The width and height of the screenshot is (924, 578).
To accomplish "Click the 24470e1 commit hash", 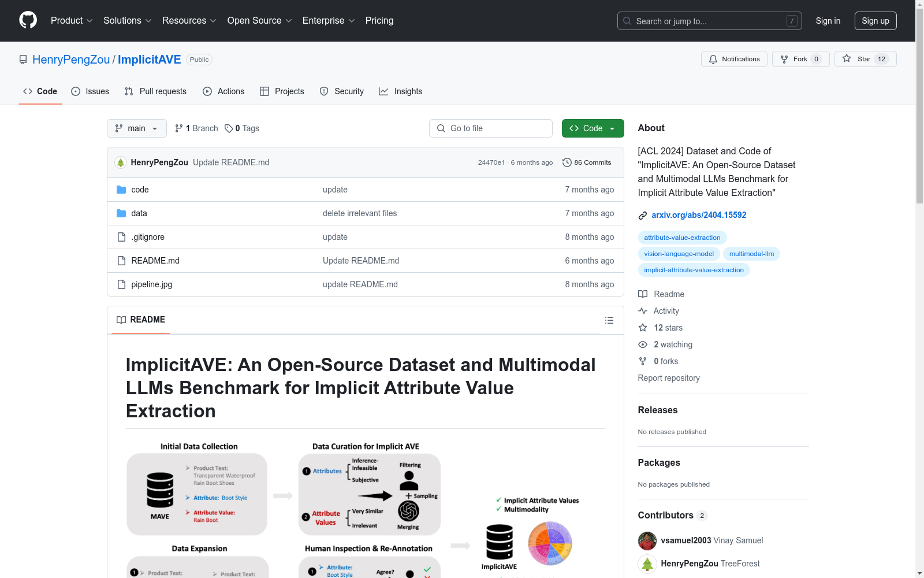I will (x=491, y=162).
